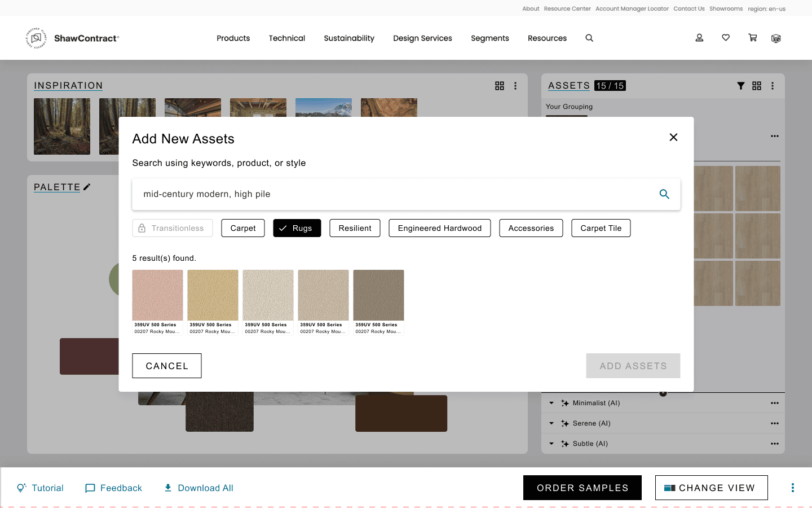
Task: Toggle the Engineered Hardwood filter
Action: tap(440, 228)
